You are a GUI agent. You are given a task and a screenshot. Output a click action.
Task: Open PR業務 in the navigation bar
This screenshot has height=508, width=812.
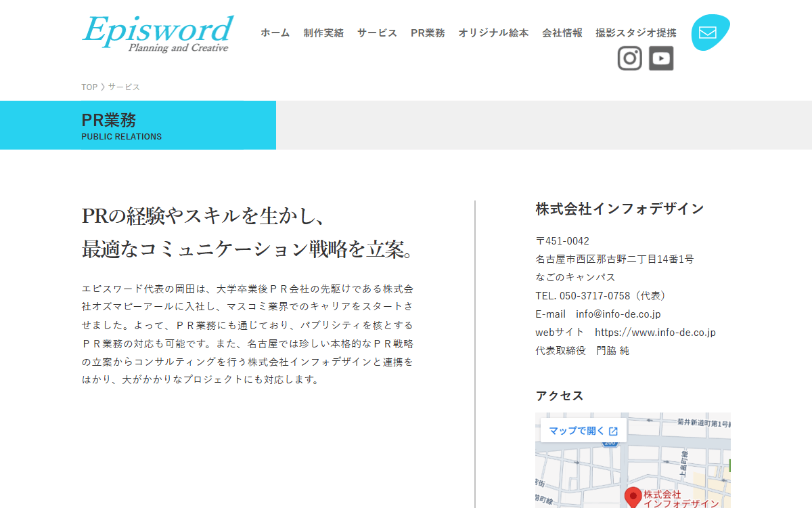click(x=428, y=33)
